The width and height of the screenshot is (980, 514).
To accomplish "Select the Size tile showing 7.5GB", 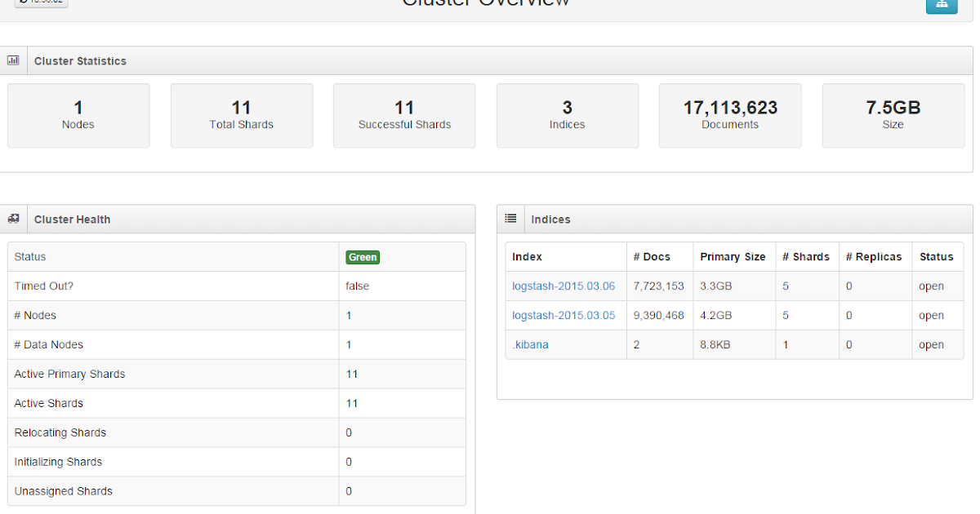I will pyautogui.click(x=893, y=115).
